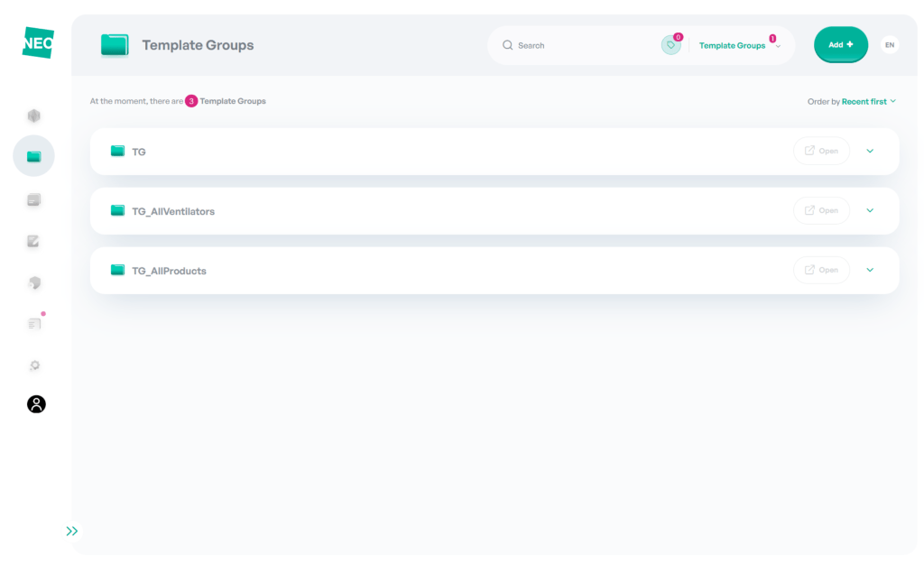Open the user profile avatar icon
This screenshot has width=924, height=564.
[36, 404]
